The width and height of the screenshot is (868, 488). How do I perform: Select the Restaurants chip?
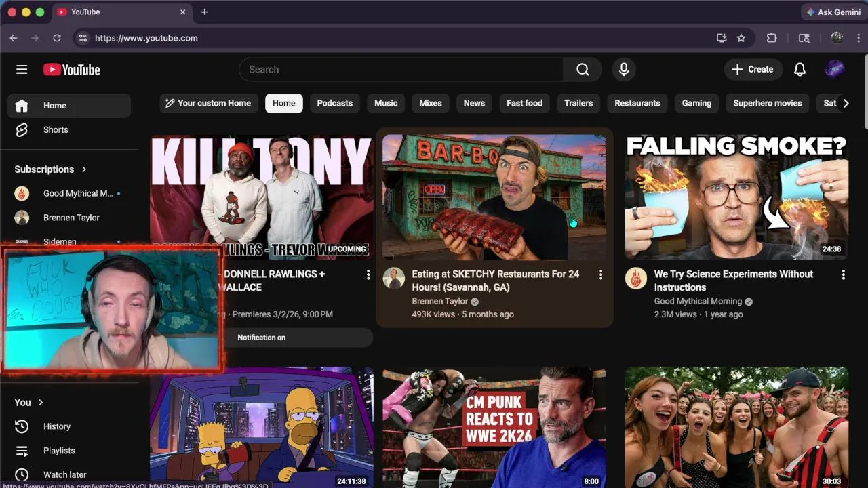637,103
